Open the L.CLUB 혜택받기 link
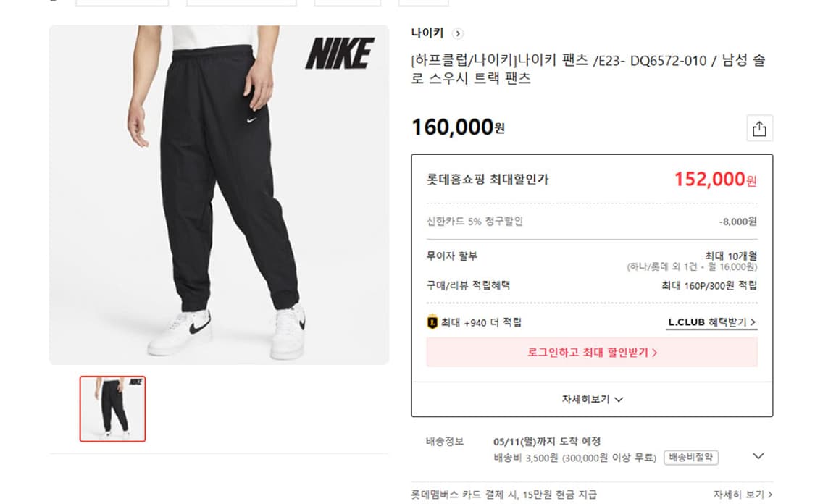This screenshot has width=815, height=504. [x=711, y=322]
